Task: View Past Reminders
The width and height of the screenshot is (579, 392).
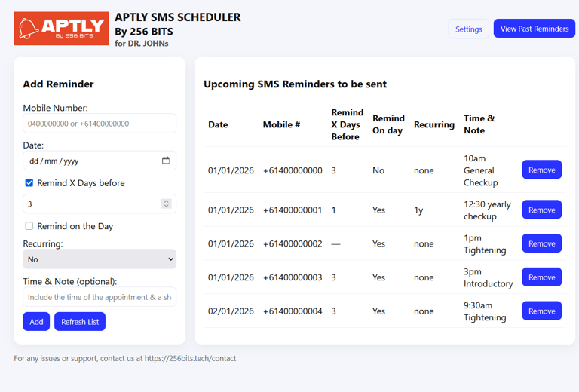Action: (x=535, y=29)
